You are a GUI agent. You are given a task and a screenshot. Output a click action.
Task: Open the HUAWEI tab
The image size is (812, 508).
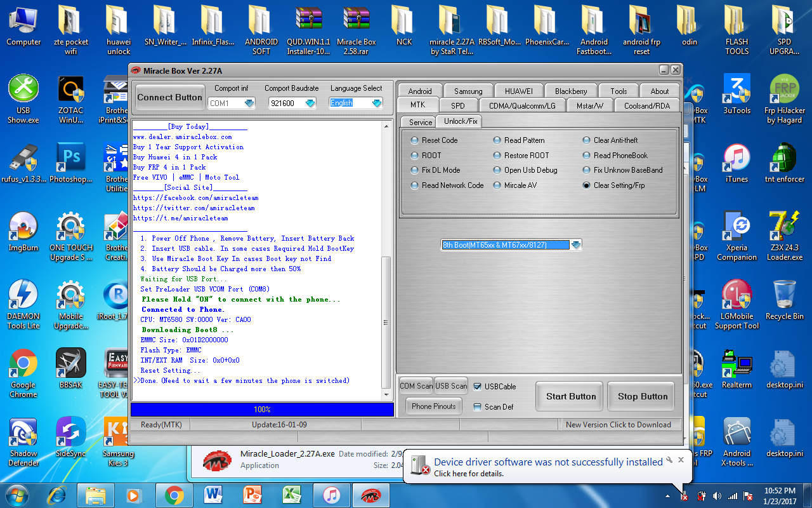(519, 91)
